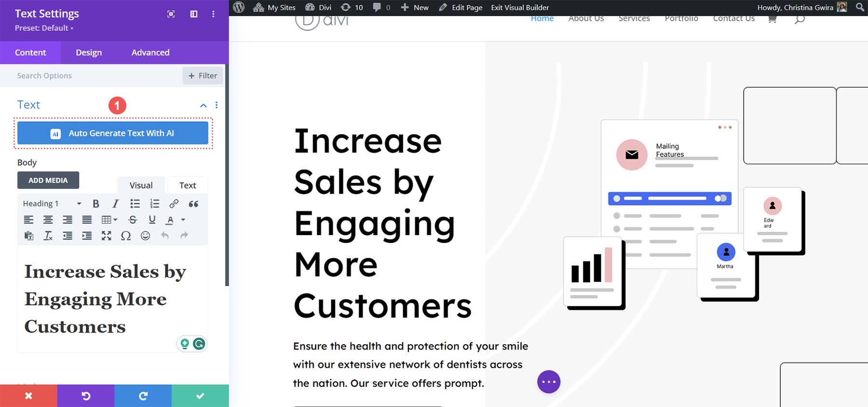Toggle center text alignment
This screenshot has width=868, height=407.
(x=48, y=220)
